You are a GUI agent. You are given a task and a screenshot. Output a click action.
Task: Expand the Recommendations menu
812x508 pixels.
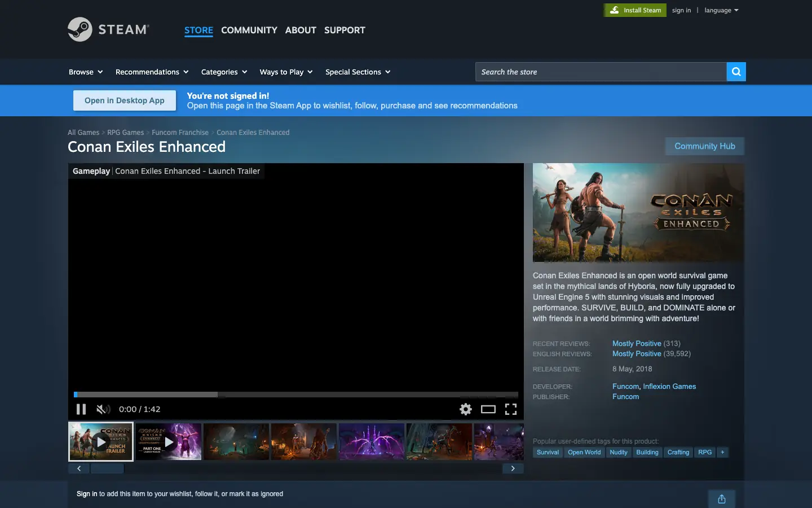[152, 72]
